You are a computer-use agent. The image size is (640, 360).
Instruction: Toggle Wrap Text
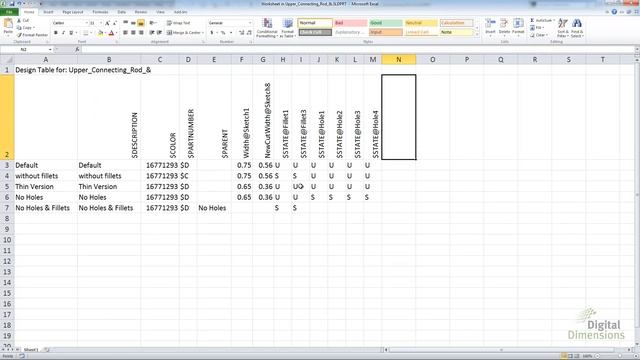pos(179,23)
